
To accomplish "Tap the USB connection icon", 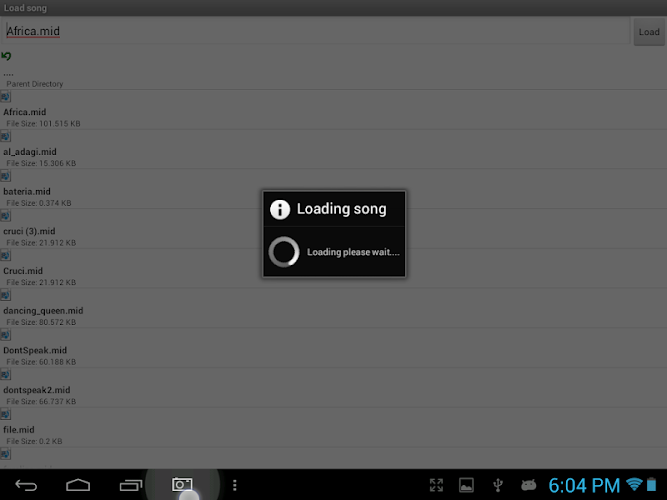I will pos(498,485).
